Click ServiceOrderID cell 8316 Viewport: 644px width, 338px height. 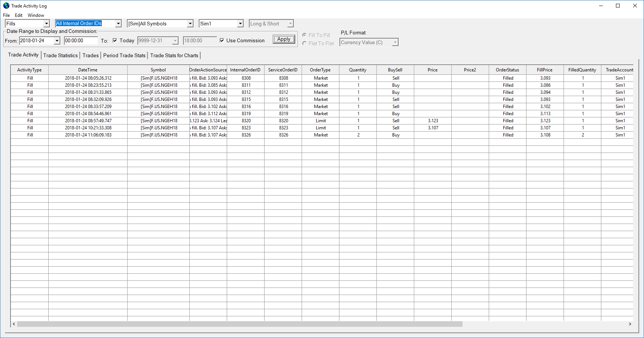pyautogui.click(x=283, y=107)
